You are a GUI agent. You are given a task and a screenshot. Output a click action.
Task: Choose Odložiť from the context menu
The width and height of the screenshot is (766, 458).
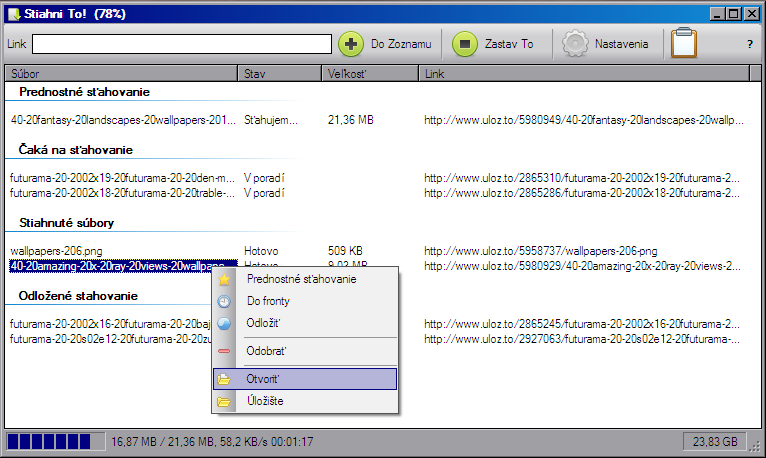[305, 323]
